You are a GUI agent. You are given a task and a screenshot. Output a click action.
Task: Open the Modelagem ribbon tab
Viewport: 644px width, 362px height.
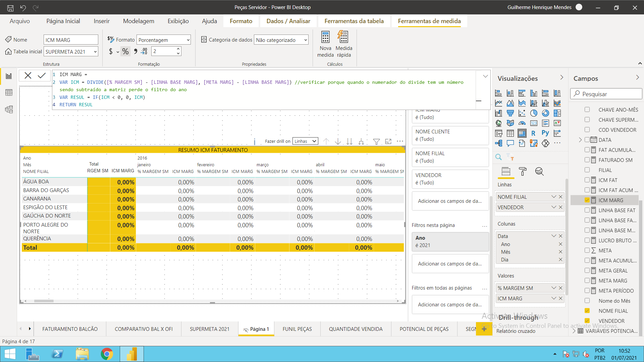pyautogui.click(x=139, y=21)
